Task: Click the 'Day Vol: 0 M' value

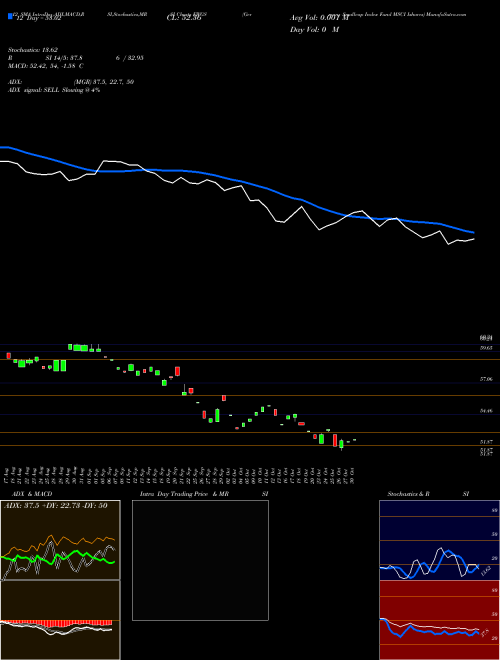Action: pos(314,29)
